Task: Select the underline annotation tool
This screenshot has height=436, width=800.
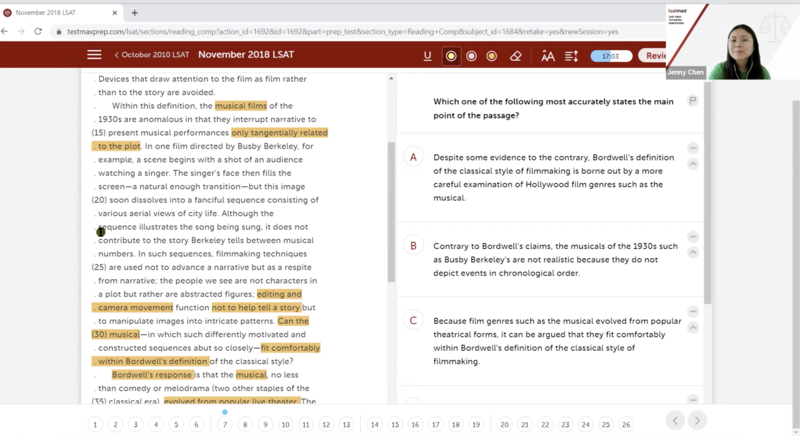Action: pos(428,56)
